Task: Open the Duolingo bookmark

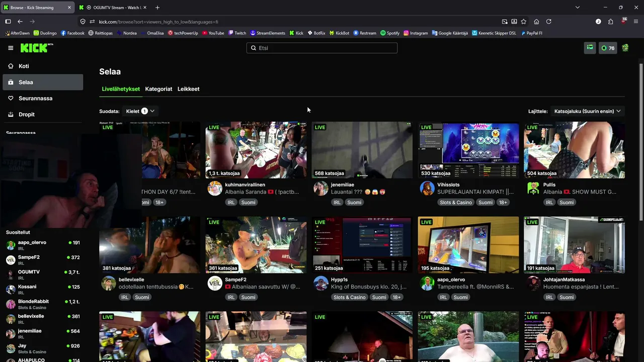Action: 45,33
